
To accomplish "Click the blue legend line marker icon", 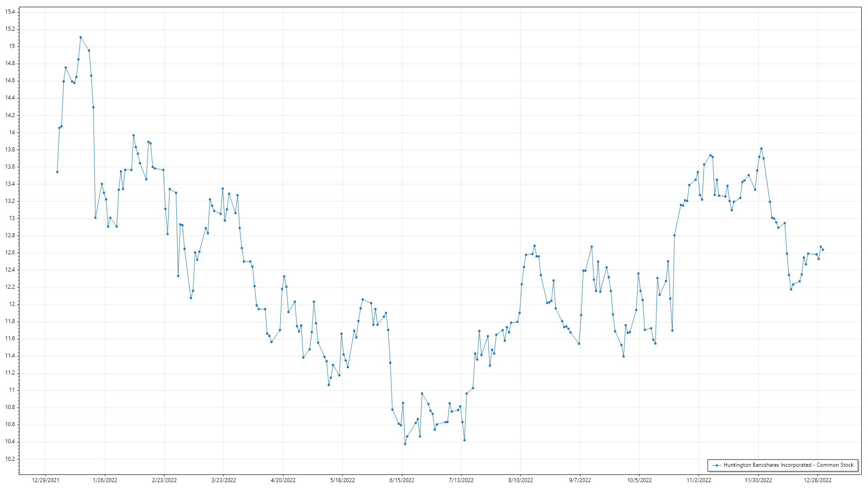I will coord(717,465).
